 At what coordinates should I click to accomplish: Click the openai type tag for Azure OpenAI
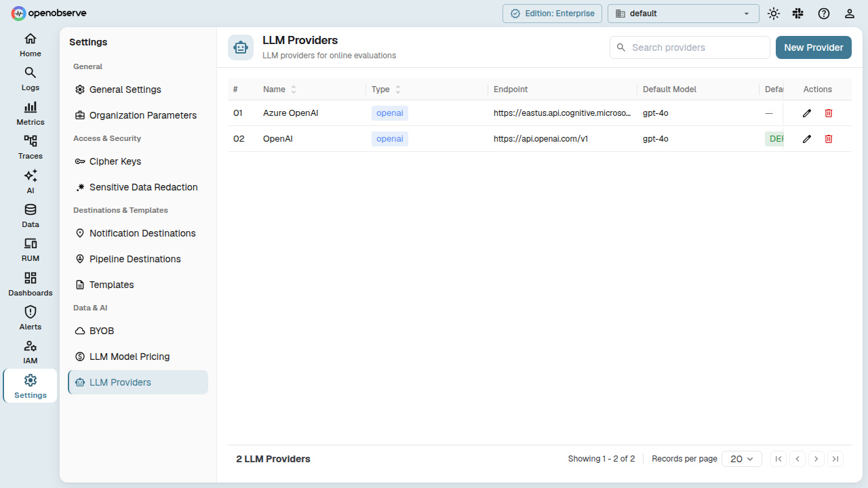tap(390, 113)
